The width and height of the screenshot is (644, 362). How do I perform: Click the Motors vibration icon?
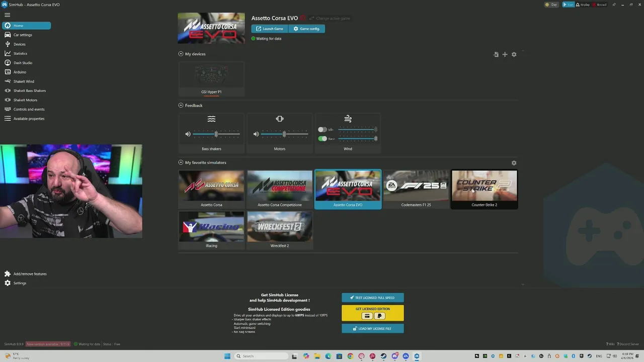tap(280, 119)
